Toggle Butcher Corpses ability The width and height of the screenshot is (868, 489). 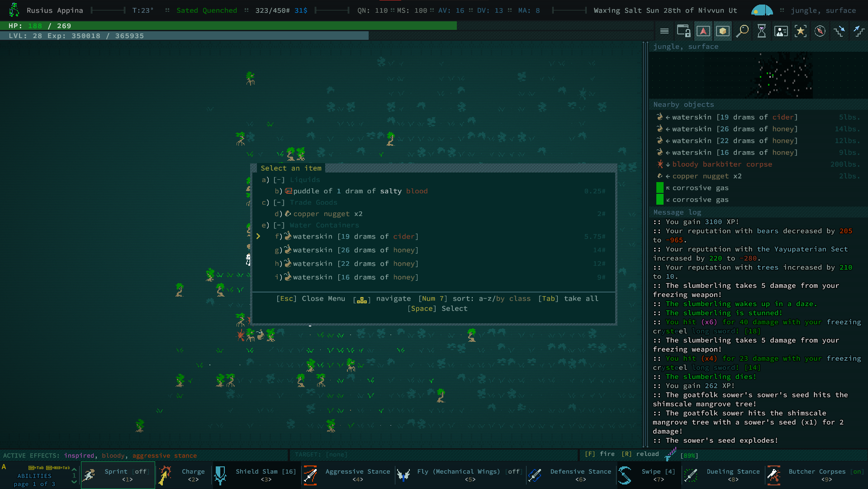(816, 475)
